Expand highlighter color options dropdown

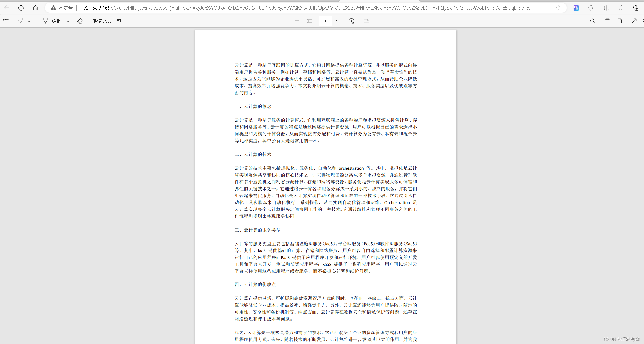pyautogui.click(x=29, y=21)
